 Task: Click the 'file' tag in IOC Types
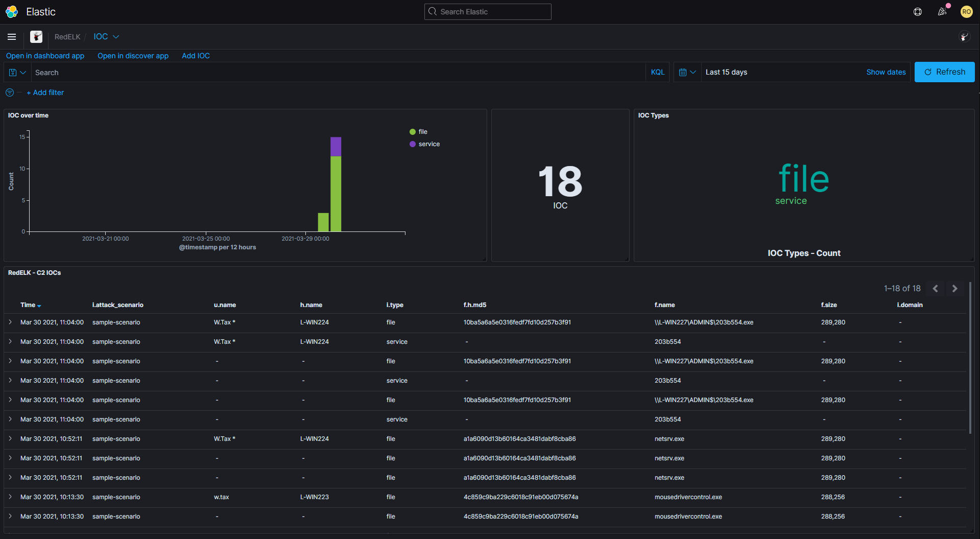pos(804,178)
